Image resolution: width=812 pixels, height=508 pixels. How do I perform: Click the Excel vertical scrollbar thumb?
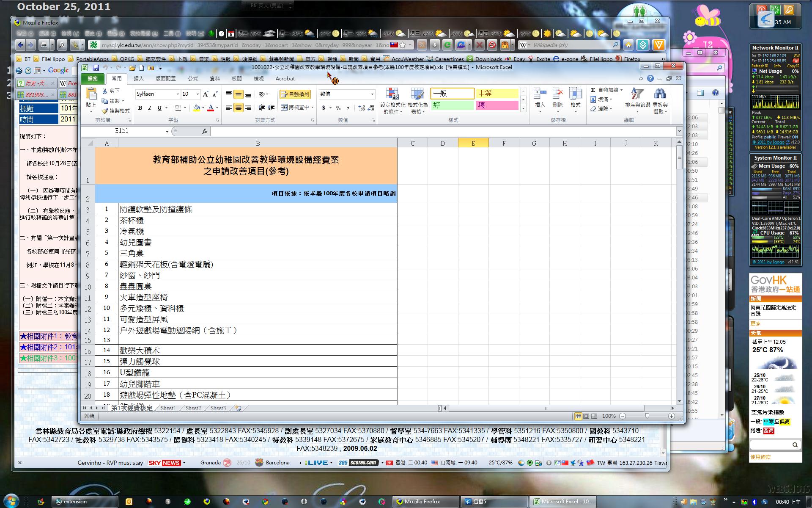(x=679, y=157)
